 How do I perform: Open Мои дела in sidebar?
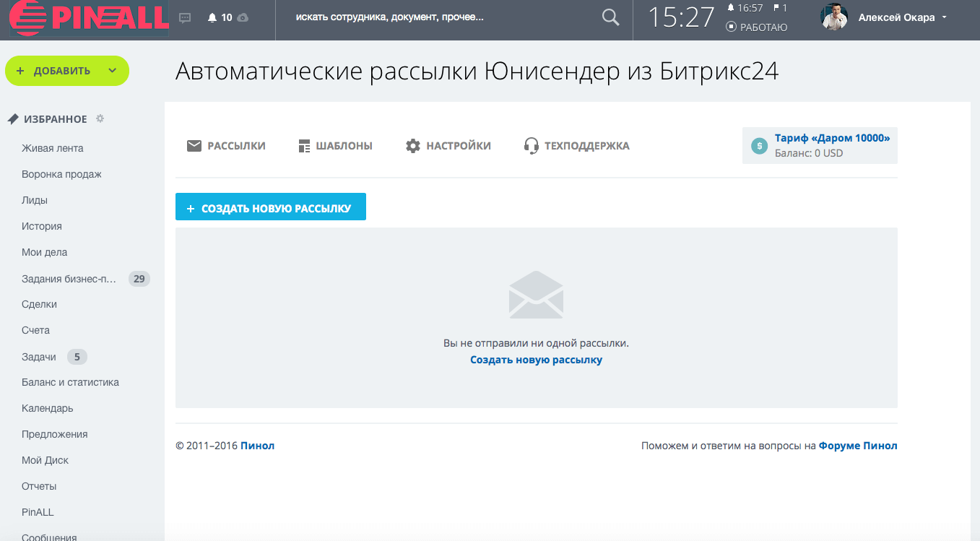coord(45,252)
